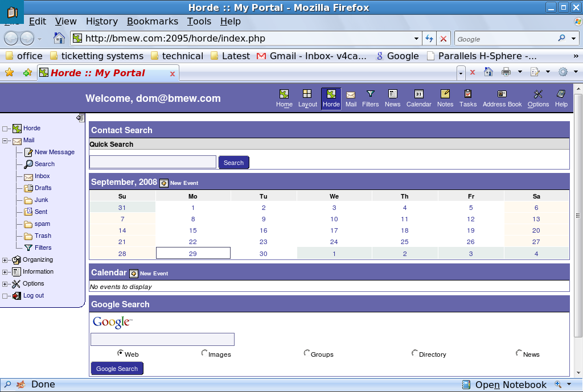Expand the Organizing tree node
This screenshot has width=583, height=392.
pos(5,260)
